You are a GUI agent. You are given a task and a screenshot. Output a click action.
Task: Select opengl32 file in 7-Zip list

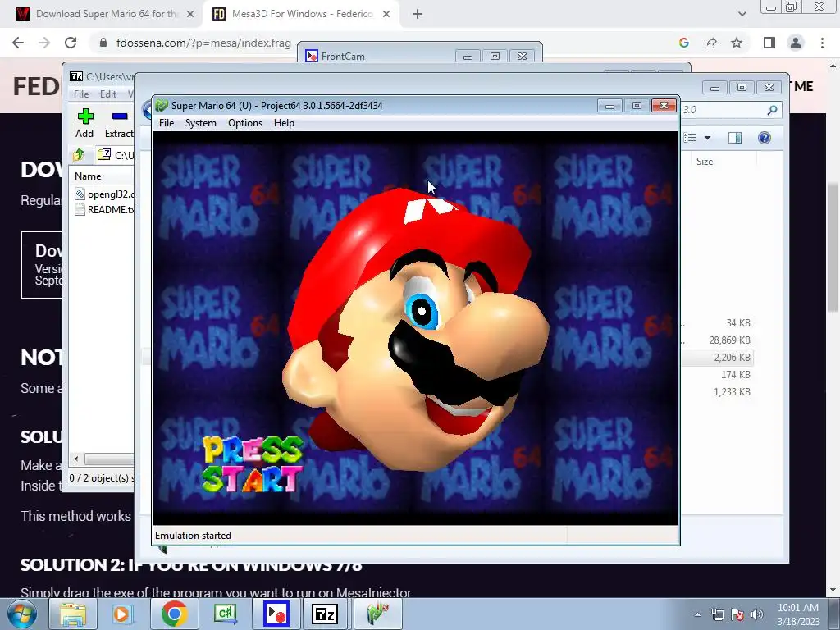tap(104, 194)
